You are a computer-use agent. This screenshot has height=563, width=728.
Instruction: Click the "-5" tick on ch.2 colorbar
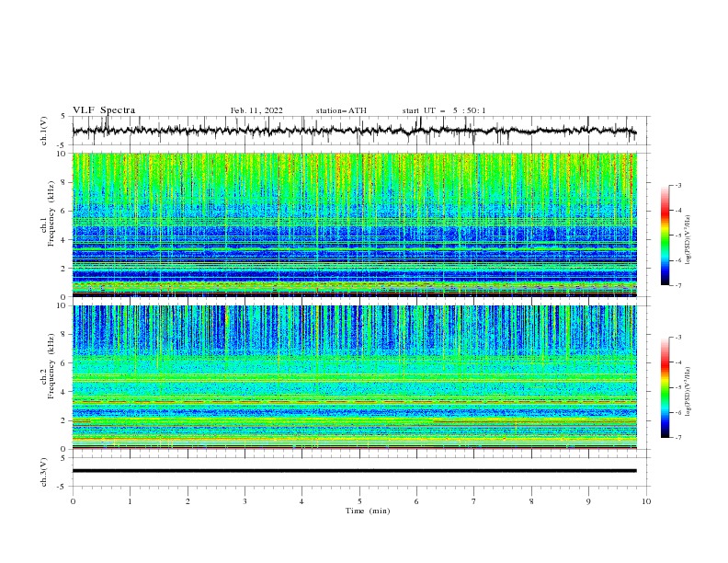[x=677, y=387]
